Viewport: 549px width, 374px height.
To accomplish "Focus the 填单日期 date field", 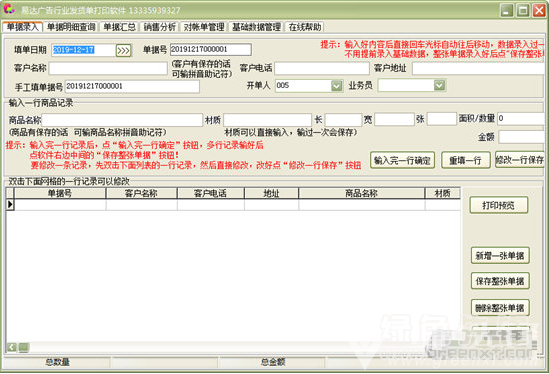I will (83, 50).
